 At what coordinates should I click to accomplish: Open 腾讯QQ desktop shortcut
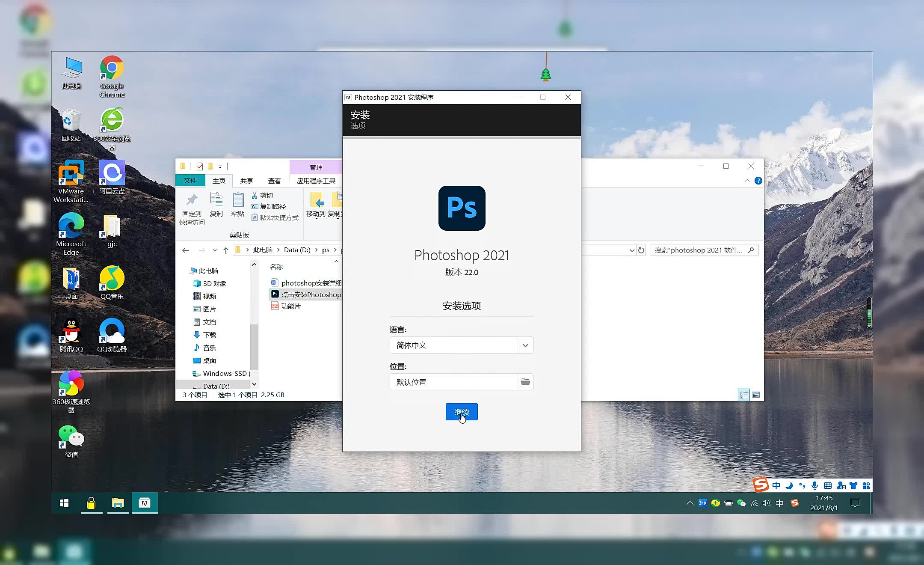[x=71, y=335]
